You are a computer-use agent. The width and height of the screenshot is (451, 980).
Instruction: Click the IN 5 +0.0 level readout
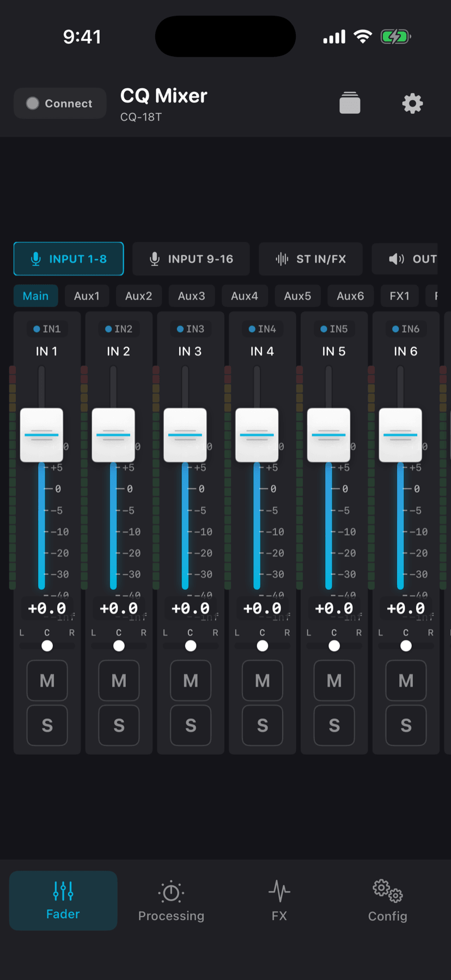click(334, 608)
